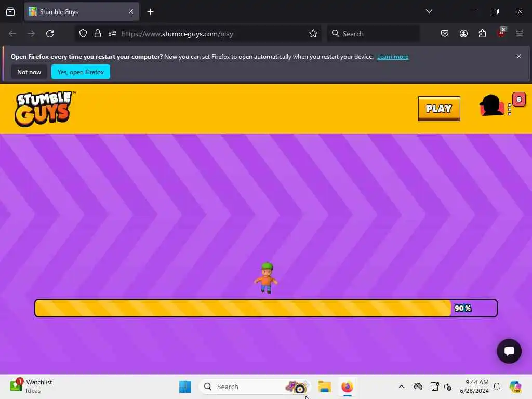Click the red 8 notification badge
This screenshot has width=532, height=399.
click(519, 99)
